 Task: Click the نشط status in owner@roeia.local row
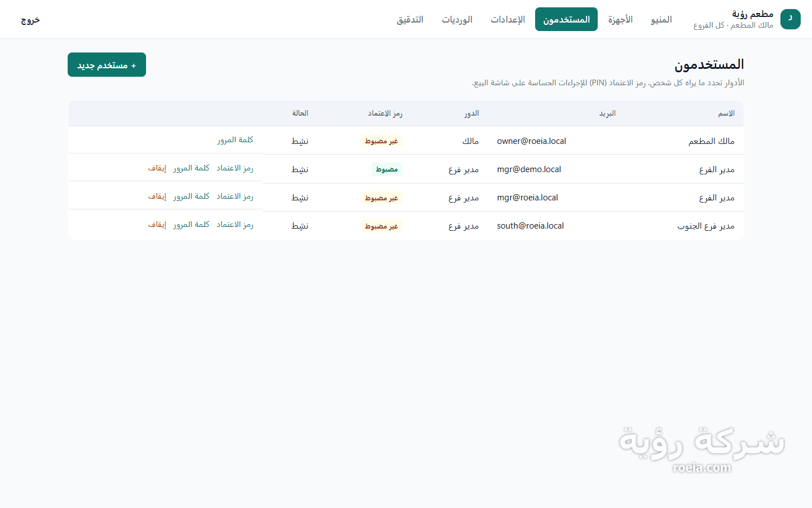click(299, 141)
